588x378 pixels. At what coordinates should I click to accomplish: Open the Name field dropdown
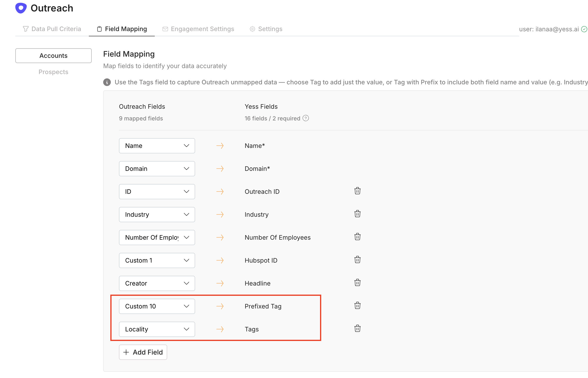click(157, 146)
